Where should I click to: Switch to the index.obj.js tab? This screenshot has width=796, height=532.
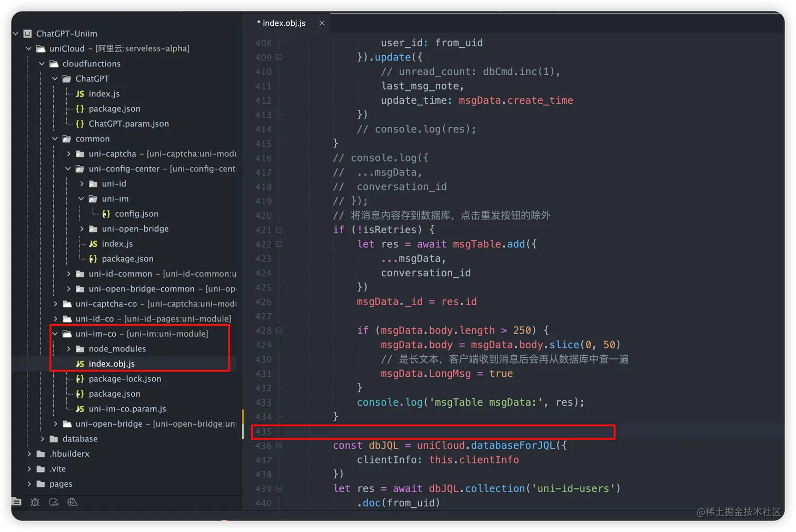tap(282, 23)
